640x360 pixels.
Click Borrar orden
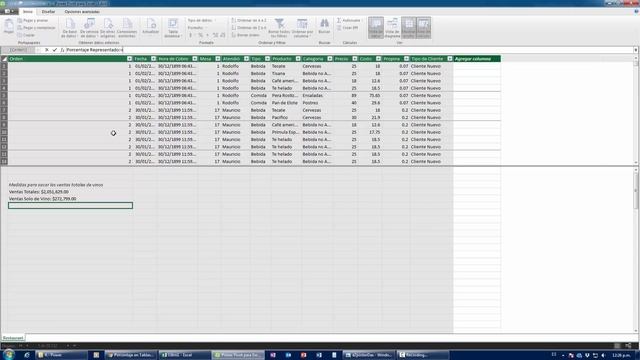[x=245, y=35]
